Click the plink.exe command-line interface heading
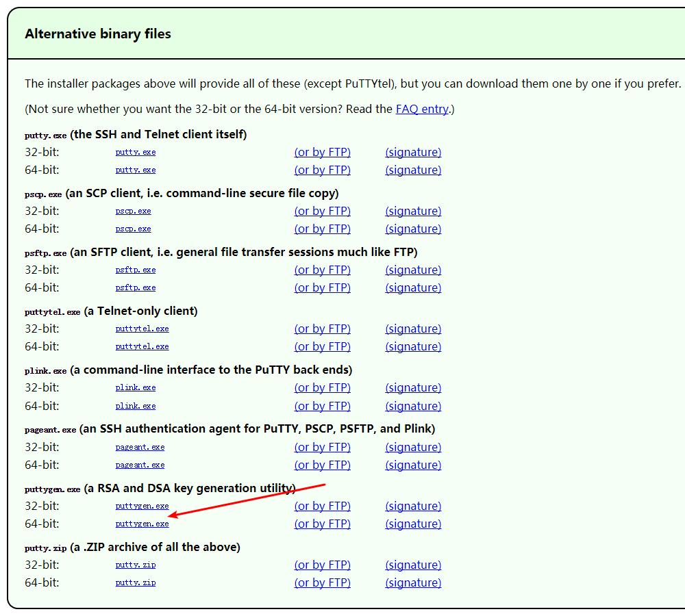The width and height of the screenshot is (685, 616). [188, 370]
